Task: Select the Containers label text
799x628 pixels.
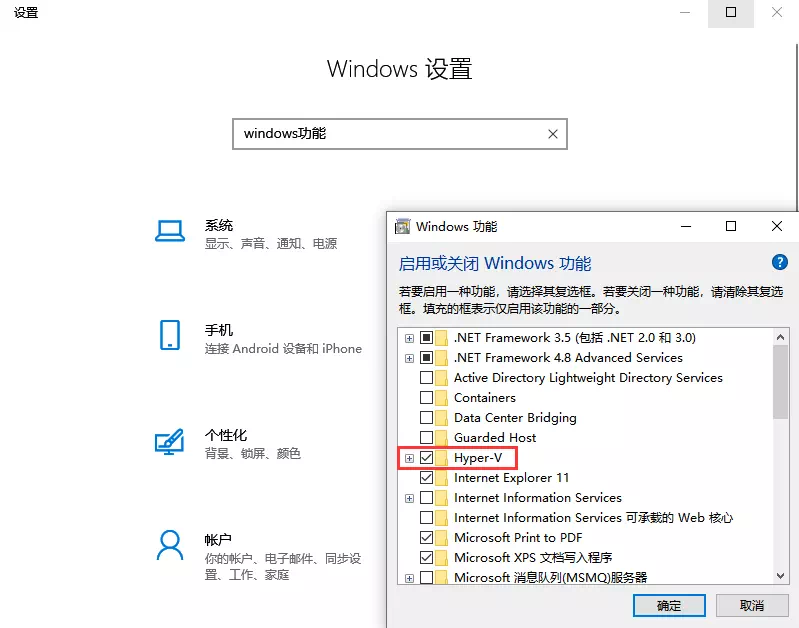Action: tap(485, 398)
